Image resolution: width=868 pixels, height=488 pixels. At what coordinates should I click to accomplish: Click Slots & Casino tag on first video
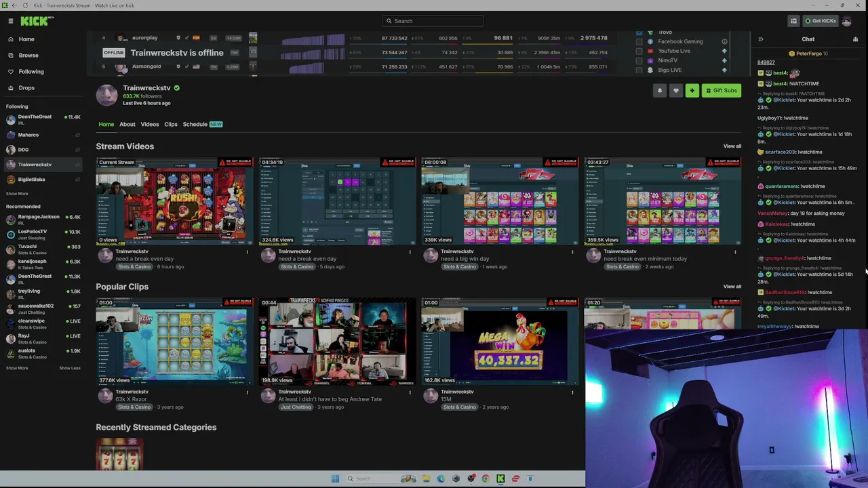134,267
